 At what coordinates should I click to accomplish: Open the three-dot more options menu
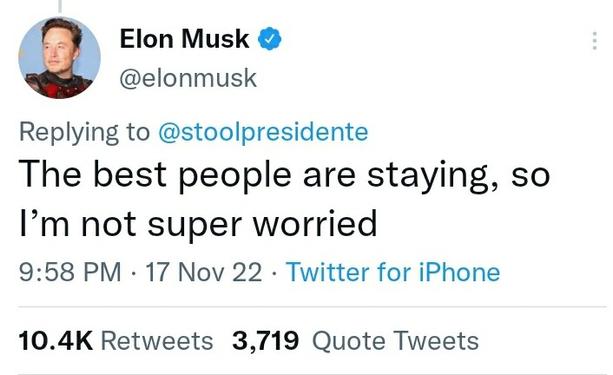[595, 41]
